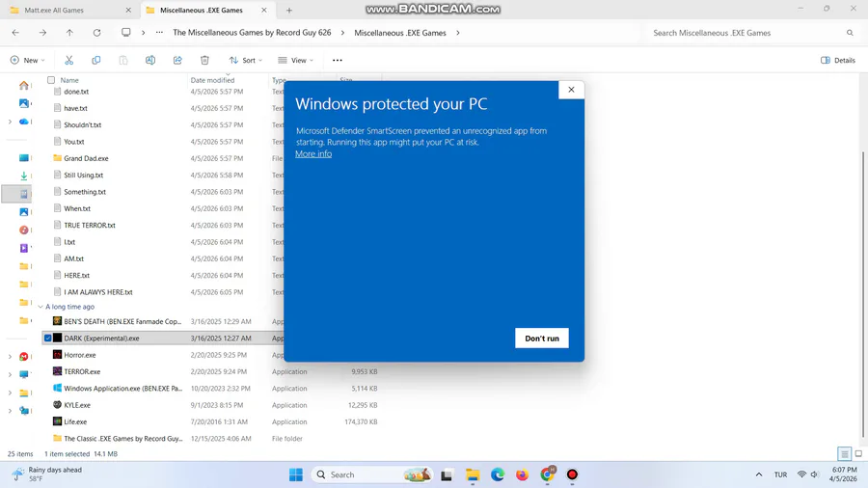Click the Cut scissors icon
This screenshot has height=488, width=868.
[x=68, y=60]
